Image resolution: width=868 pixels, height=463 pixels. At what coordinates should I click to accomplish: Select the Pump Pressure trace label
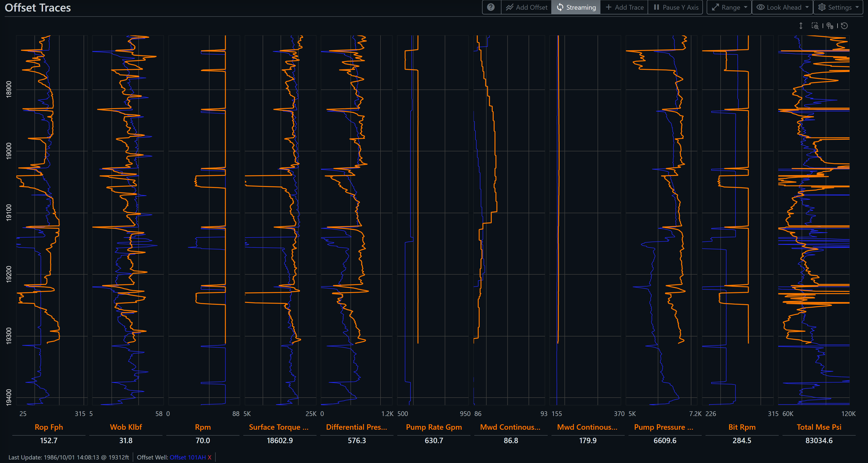[x=664, y=427]
